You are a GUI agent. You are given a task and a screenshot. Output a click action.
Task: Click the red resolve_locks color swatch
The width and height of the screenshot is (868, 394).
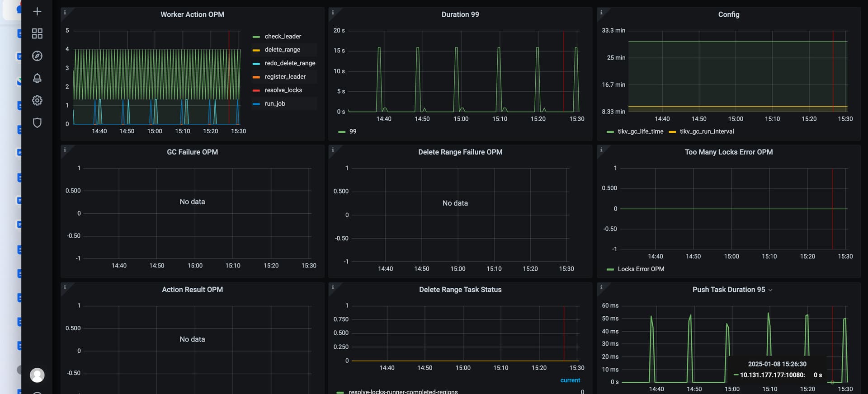coord(256,90)
